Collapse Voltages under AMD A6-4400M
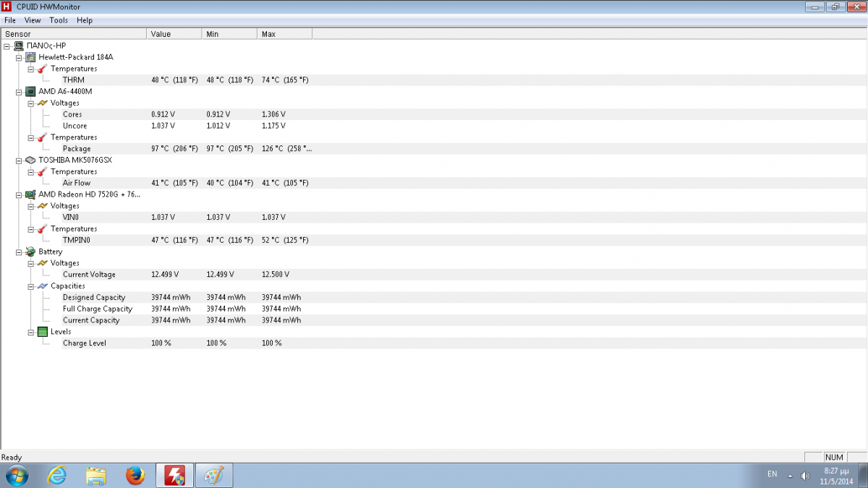The width and height of the screenshot is (868, 488). 31,103
